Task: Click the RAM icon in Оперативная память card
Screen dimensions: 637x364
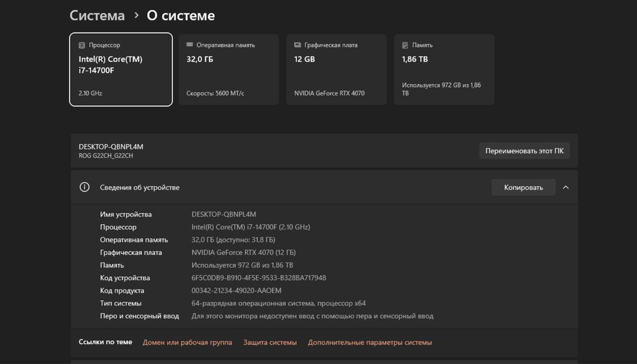Action: tap(189, 45)
